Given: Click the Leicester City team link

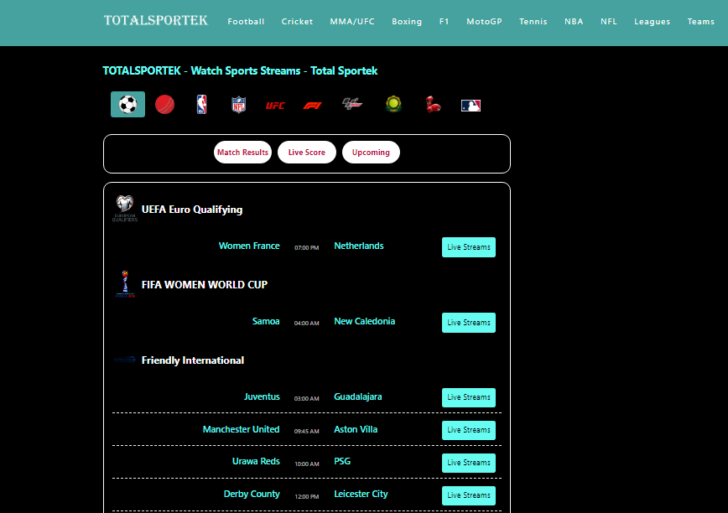Looking at the screenshot, I should point(361,494).
